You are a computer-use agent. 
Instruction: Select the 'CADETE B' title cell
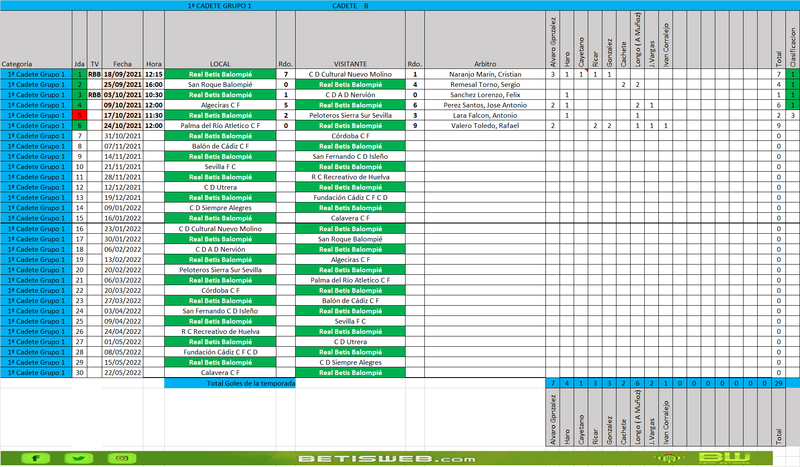(x=350, y=6)
